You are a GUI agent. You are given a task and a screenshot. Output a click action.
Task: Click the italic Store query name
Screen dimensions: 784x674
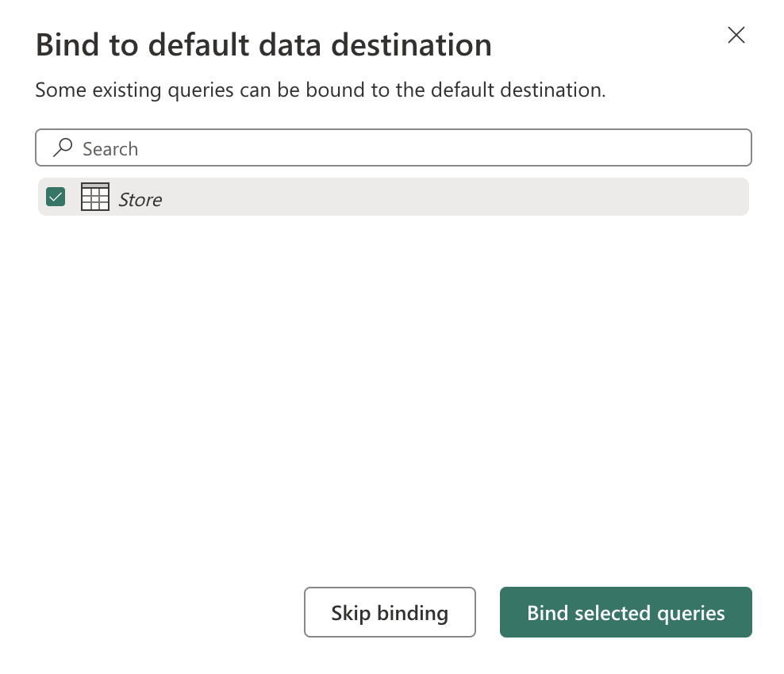tap(140, 200)
